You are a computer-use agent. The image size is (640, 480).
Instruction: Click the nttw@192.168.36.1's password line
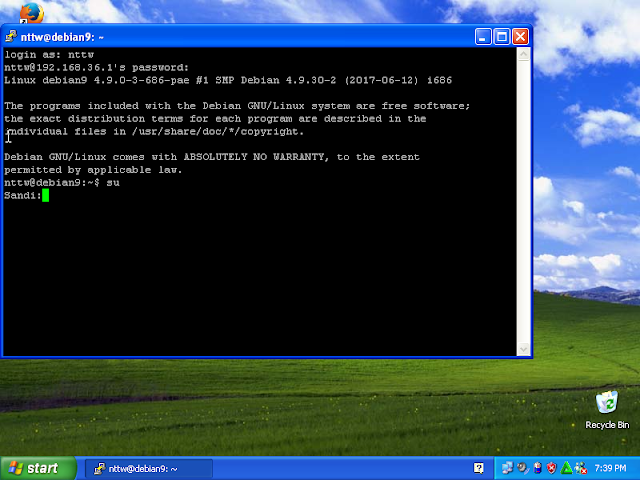click(x=97, y=67)
